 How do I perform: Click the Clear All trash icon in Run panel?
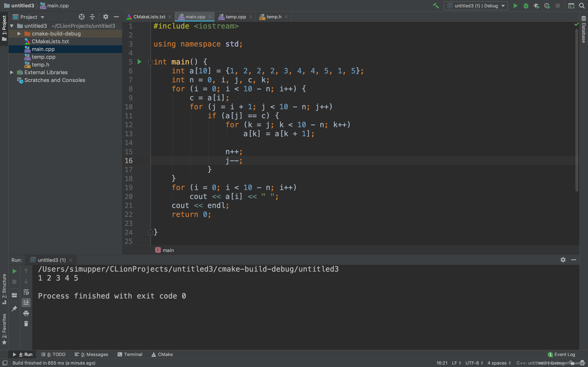(x=26, y=324)
